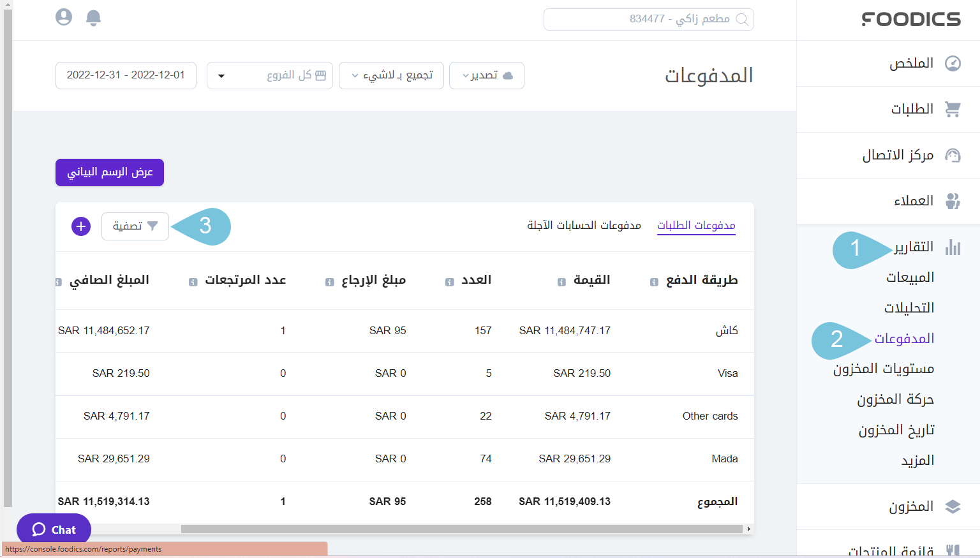Open the كل الفروع branches dropdown
The height and width of the screenshot is (558, 980).
coord(269,75)
